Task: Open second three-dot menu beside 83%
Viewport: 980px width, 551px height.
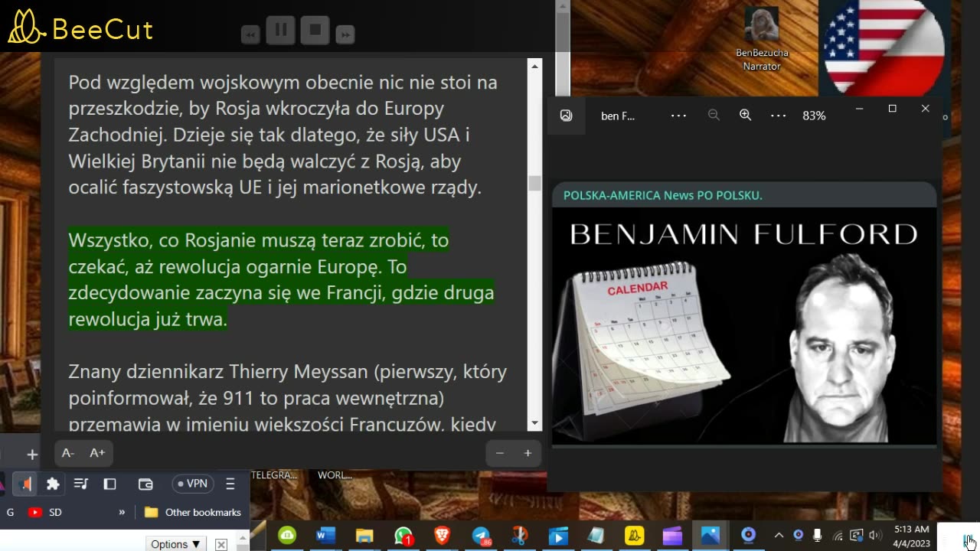Action: pos(778,116)
